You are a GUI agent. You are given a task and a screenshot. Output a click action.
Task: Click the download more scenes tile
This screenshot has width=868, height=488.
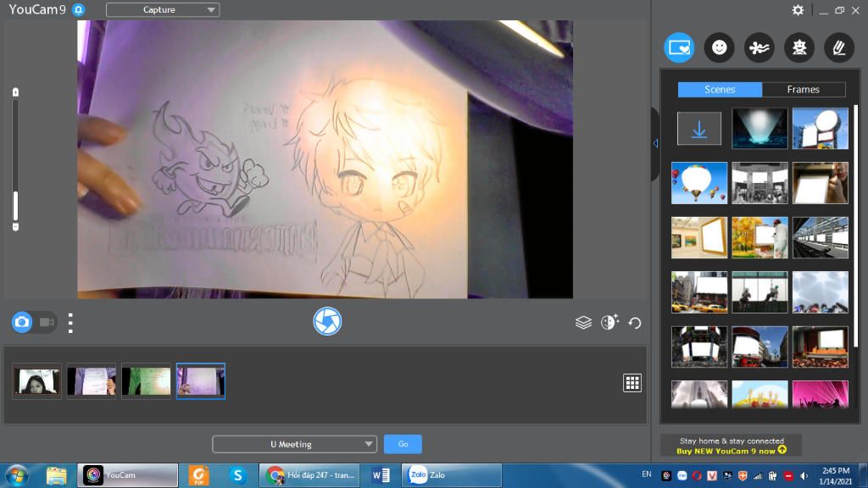pyautogui.click(x=699, y=129)
